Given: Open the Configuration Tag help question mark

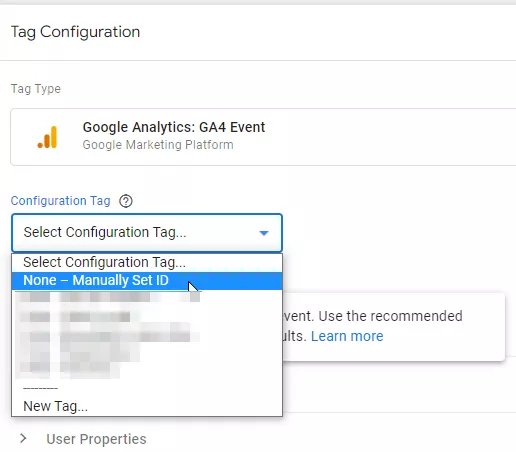Looking at the screenshot, I should click(x=126, y=201).
